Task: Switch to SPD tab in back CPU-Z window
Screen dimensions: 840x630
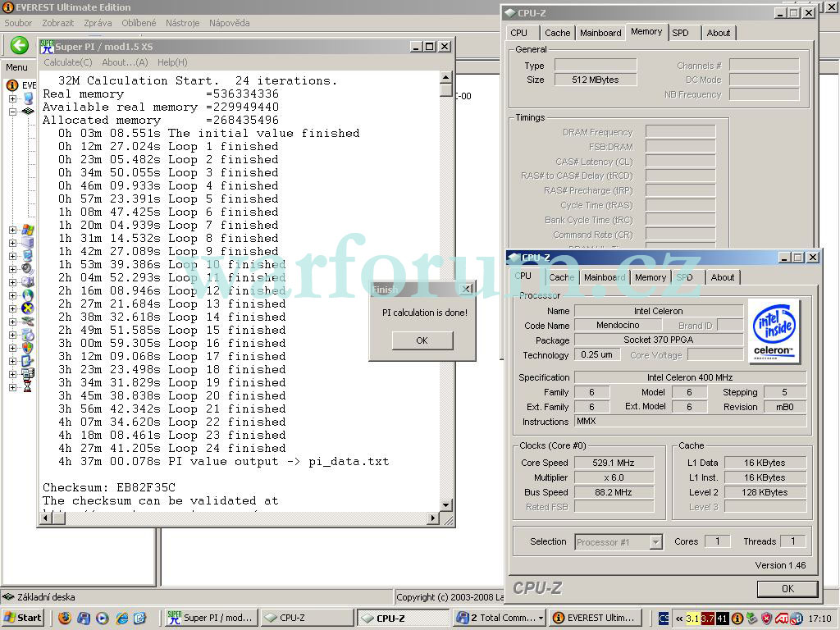Action: coord(680,33)
